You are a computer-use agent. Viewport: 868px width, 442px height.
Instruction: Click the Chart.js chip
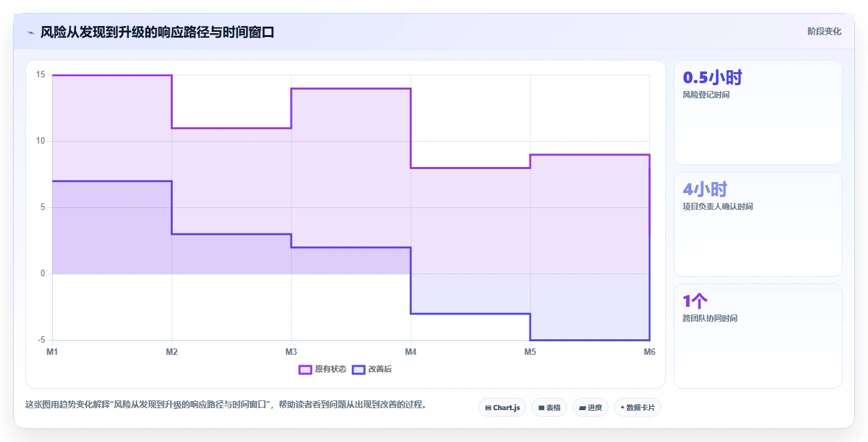coord(502,408)
